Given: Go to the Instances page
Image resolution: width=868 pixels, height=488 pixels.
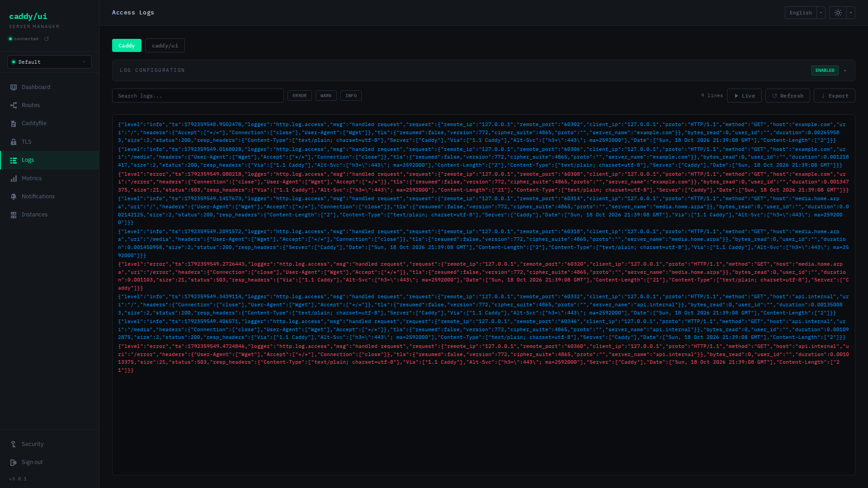Looking at the screenshot, I should [x=49, y=215].
